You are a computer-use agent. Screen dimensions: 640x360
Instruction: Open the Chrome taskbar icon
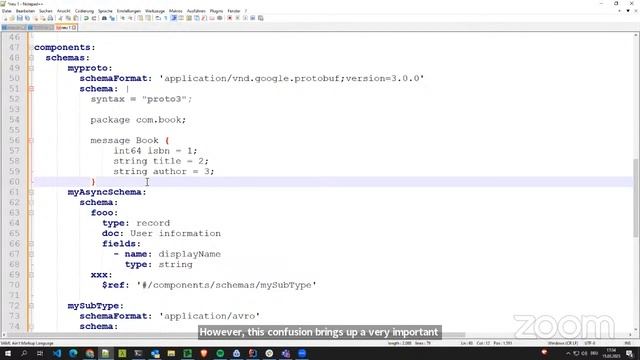pyautogui.click(x=90, y=353)
